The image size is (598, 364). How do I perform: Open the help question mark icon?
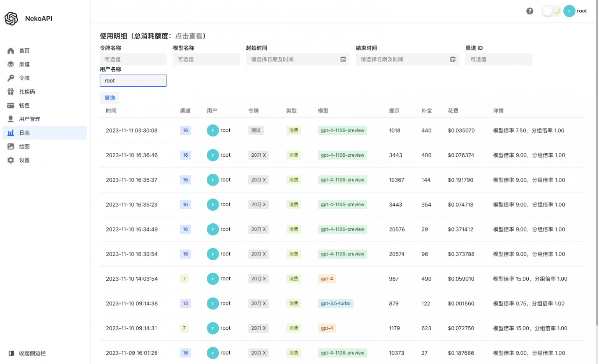point(529,11)
